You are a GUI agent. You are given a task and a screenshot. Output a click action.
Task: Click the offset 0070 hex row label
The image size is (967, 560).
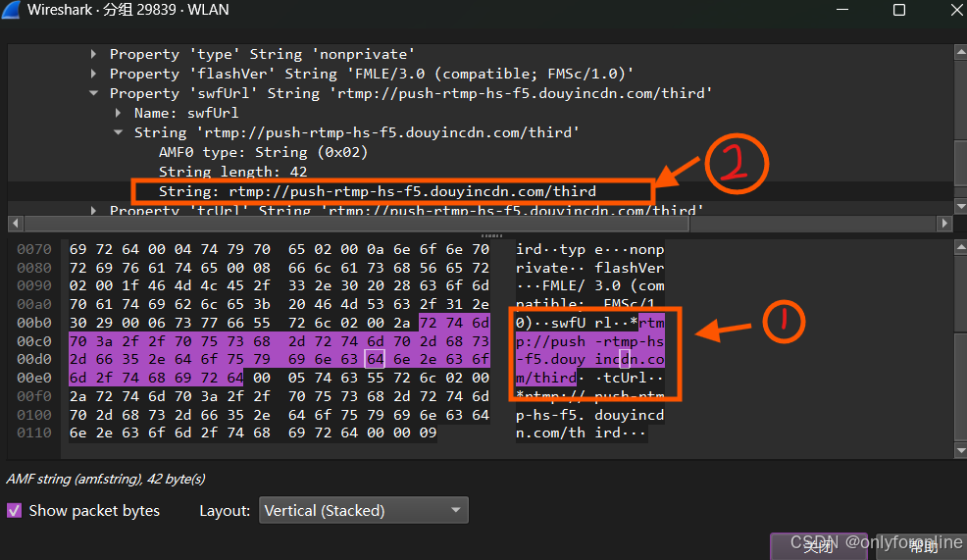[34, 250]
